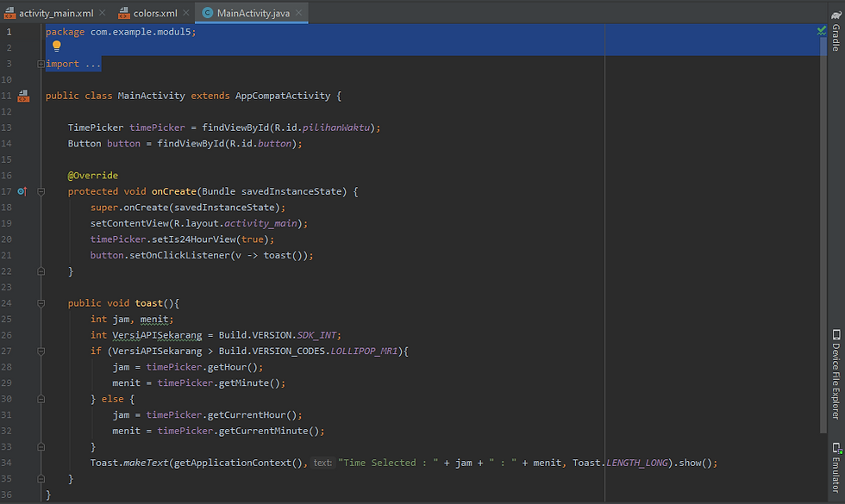This screenshot has height=504, width=845.
Task: Collapse the toast method on line 24
Action: (41, 303)
